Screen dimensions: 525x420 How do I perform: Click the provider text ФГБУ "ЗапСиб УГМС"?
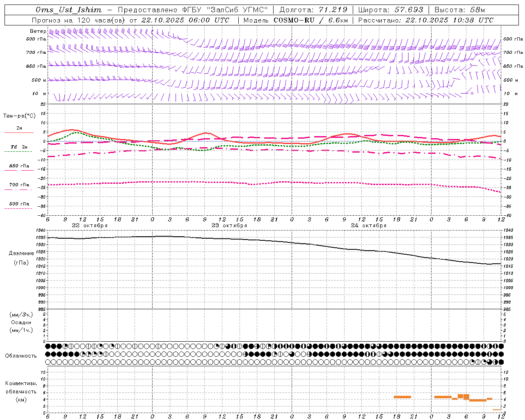point(224,10)
